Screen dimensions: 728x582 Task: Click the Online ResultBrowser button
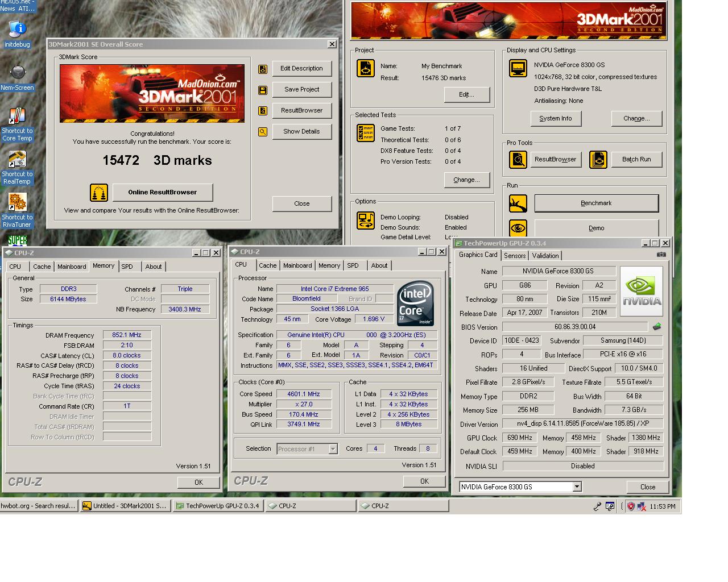point(163,192)
